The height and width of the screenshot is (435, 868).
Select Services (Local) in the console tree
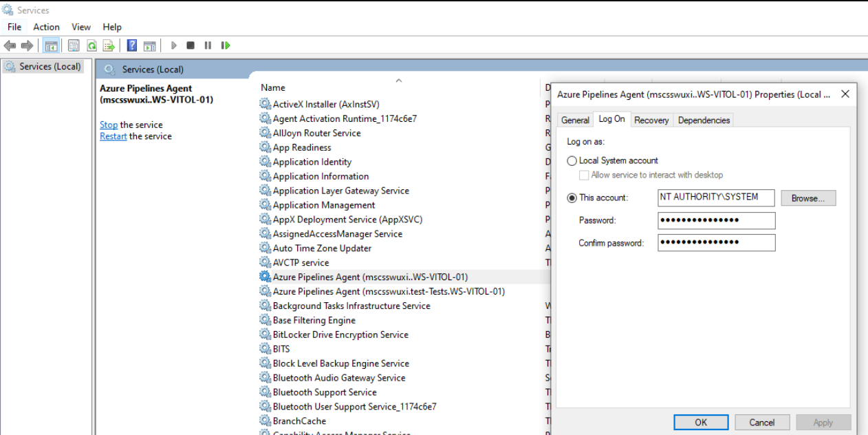[44, 67]
